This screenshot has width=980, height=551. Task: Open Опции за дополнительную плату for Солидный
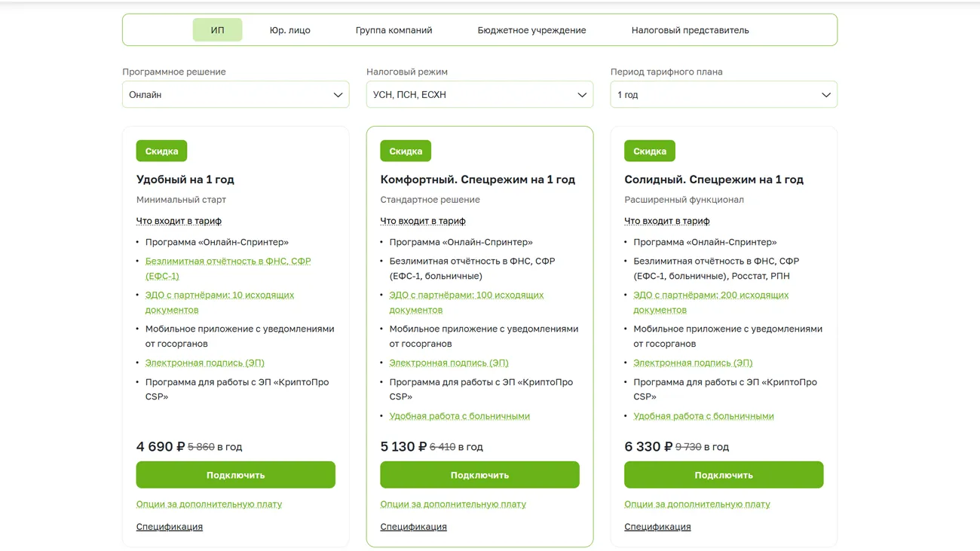pyautogui.click(x=697, y=504)
